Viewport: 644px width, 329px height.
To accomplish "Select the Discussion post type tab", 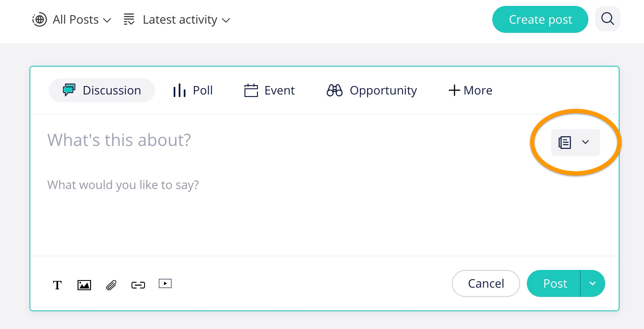I will [102, 90].
